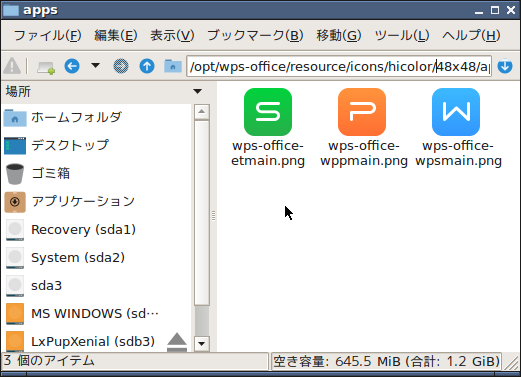Select the sda3 drive entry
Screen dimensions: 521x377
[x=97, y=285]
